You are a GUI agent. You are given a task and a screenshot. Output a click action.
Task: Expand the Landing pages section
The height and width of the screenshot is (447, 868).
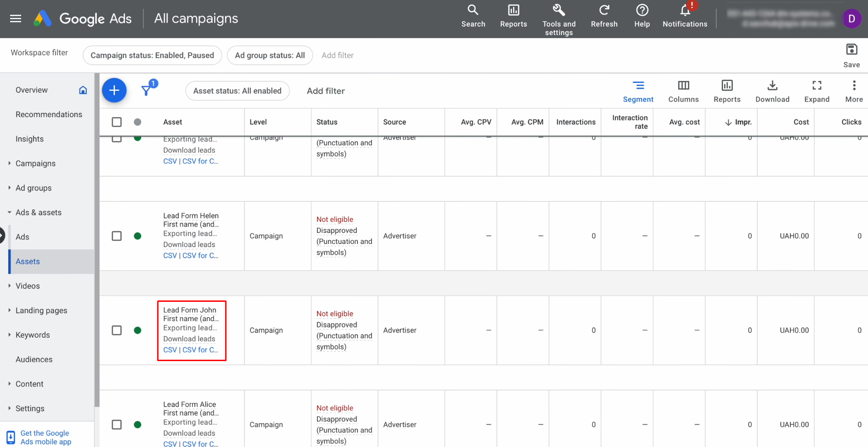point(9,310)
